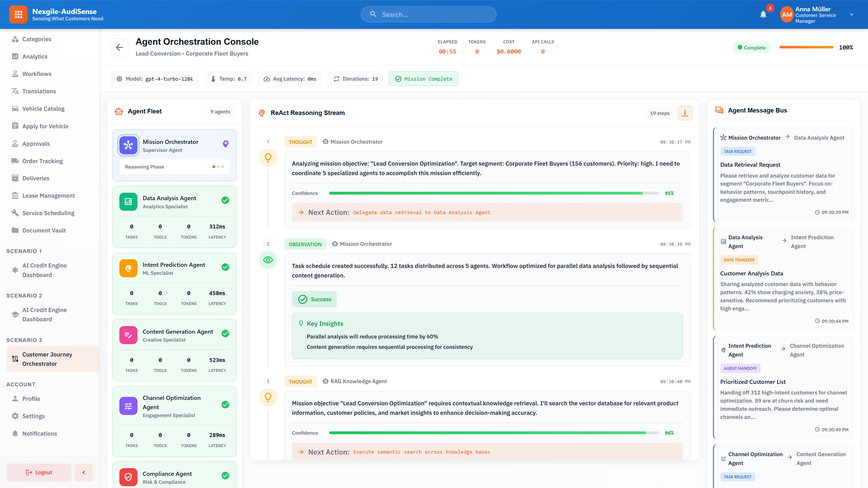Viewport: 868px width, 488px height.
Task: Open the notification bell with badge
Action: pyautogui.click(x=763, y=14)
